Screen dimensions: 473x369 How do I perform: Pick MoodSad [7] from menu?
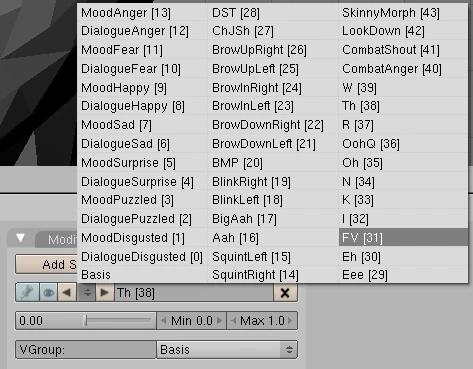click(142, 125)
